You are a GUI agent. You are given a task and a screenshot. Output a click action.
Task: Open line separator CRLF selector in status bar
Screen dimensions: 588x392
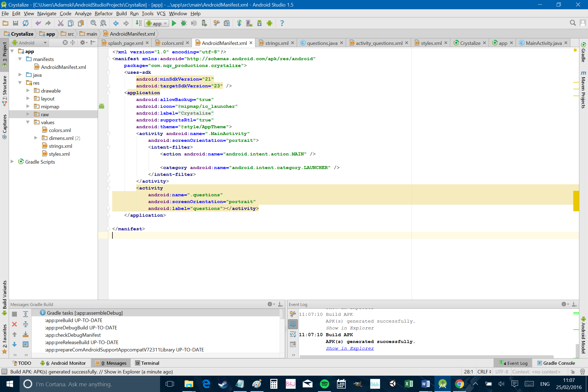pos(484,372)
